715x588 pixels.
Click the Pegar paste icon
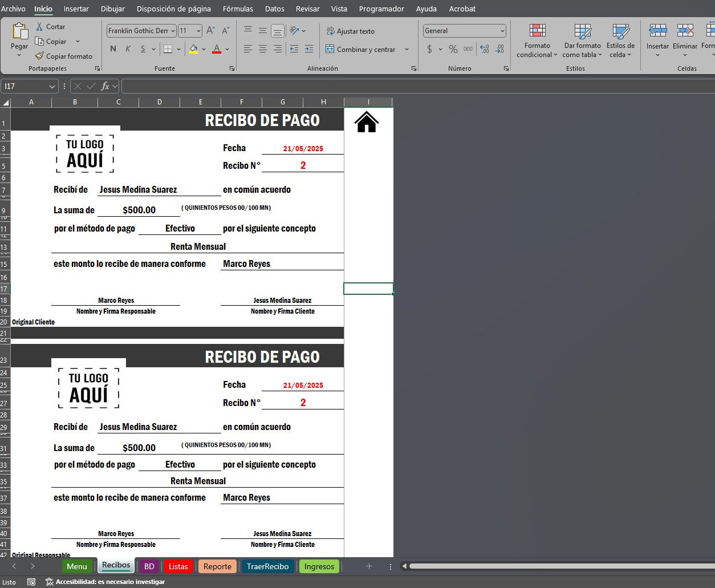20,31
